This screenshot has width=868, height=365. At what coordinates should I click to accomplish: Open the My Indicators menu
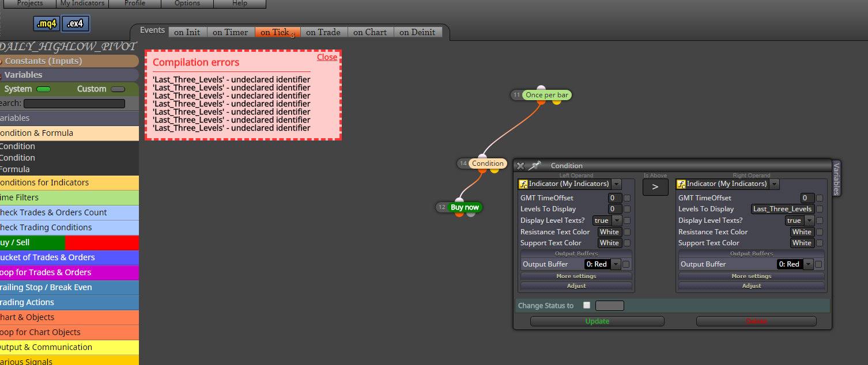click(82, 3)
